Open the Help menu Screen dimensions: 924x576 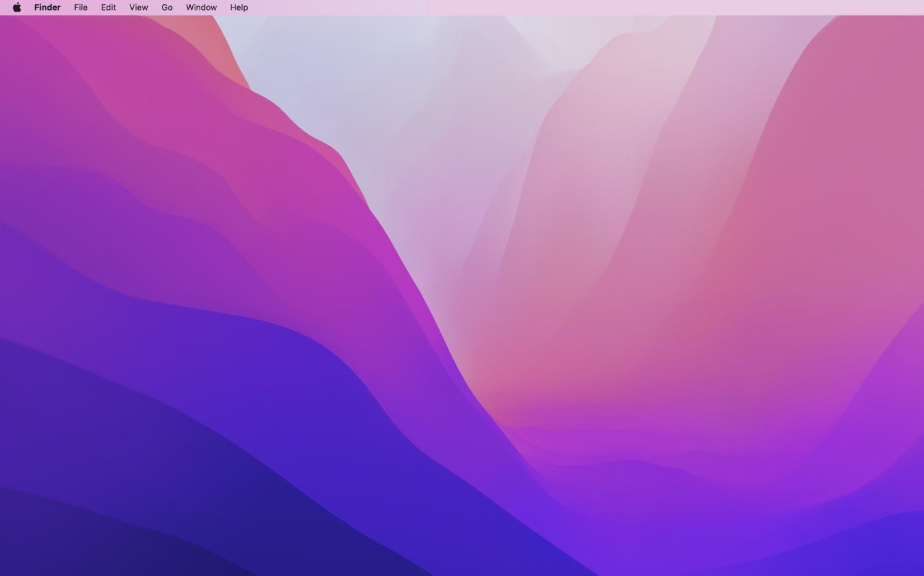coord(239,7)
